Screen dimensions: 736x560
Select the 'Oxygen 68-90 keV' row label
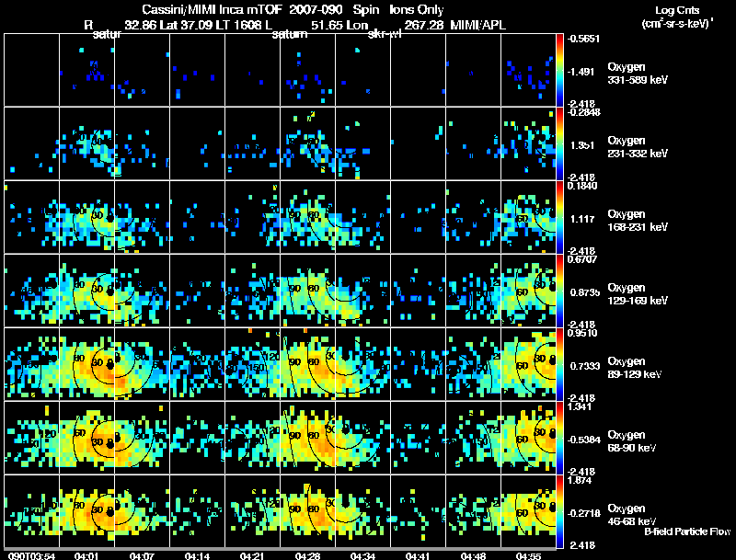(632, 441)
